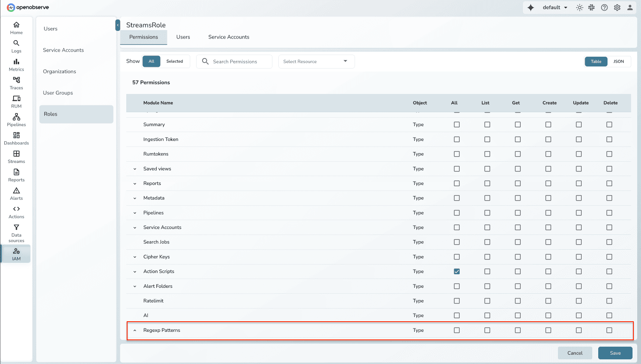Switch to the Users tab

(x=183, y=37)
